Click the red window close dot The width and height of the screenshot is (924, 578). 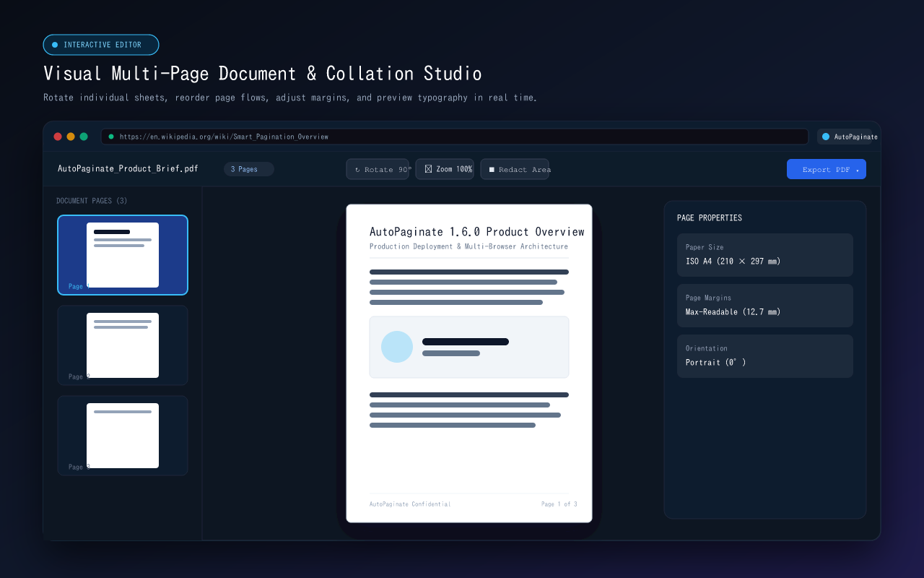tap(58, 137)
